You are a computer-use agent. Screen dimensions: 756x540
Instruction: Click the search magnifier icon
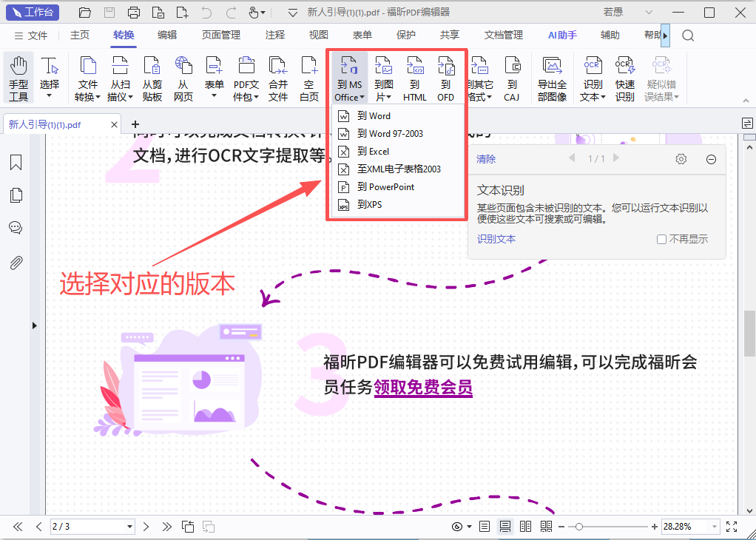688,36
